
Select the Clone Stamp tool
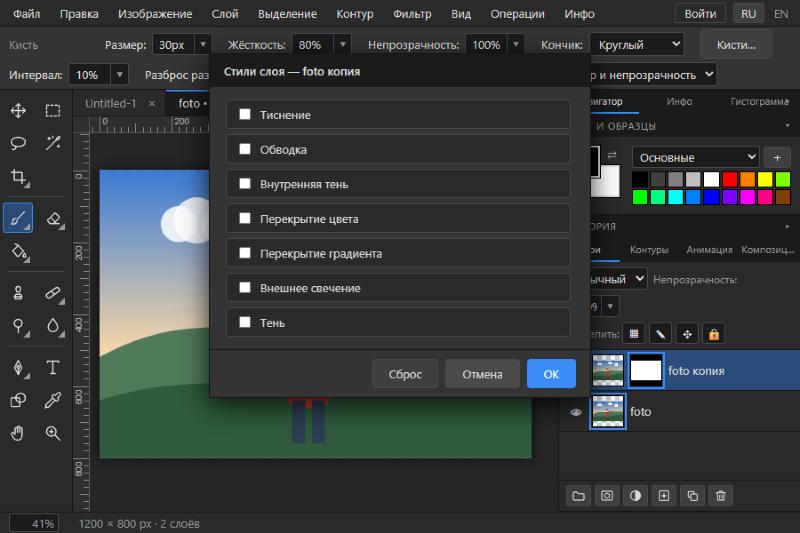18,293
